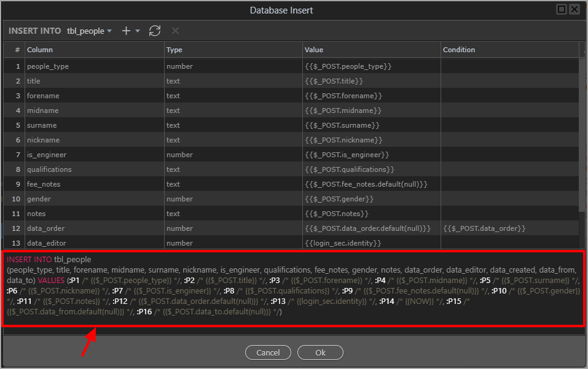Maximize the Database Insert dialog

click(x=562, y=9)
